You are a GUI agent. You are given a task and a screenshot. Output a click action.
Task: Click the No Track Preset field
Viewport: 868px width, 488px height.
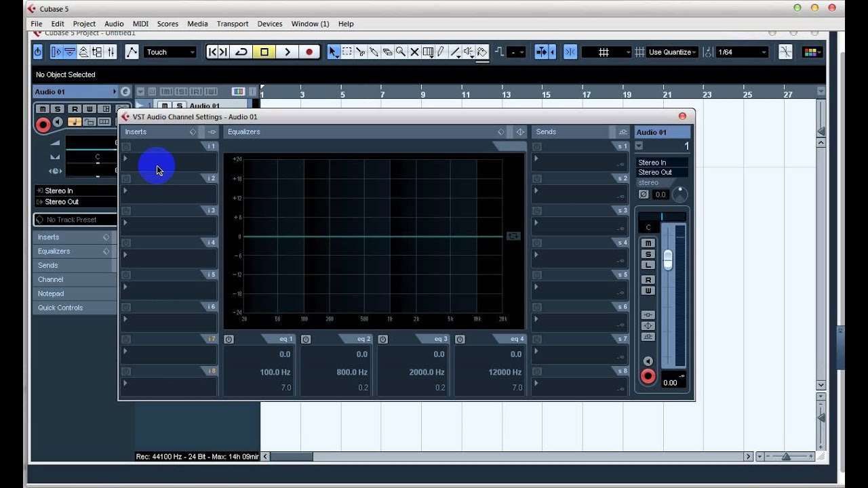click(x=75, y=220)
